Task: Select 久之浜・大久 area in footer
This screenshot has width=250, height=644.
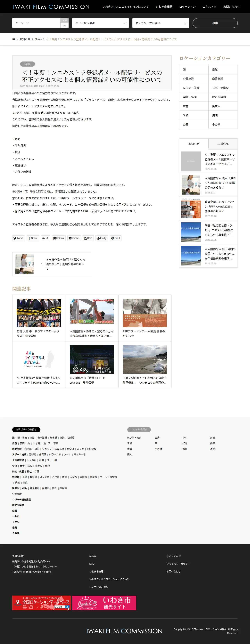Action: click(x=134, y=438)
